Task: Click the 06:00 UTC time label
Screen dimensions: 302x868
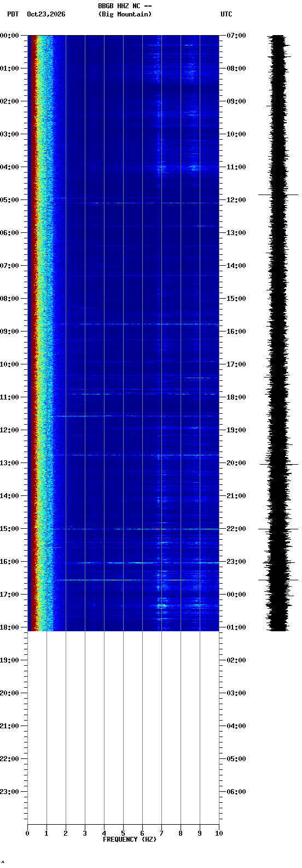Action: (236, 792)
